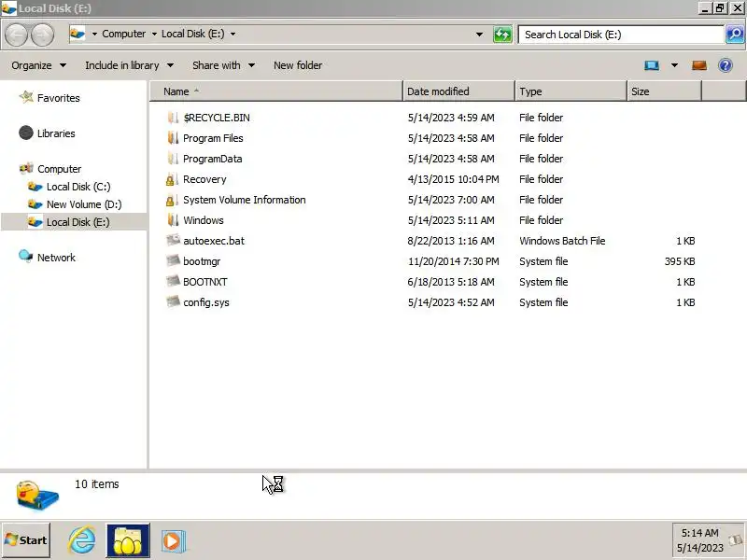Go back with the Back arrow button
Screen dimensions: 747x560
pyautogui.click(x=16, y=35)
